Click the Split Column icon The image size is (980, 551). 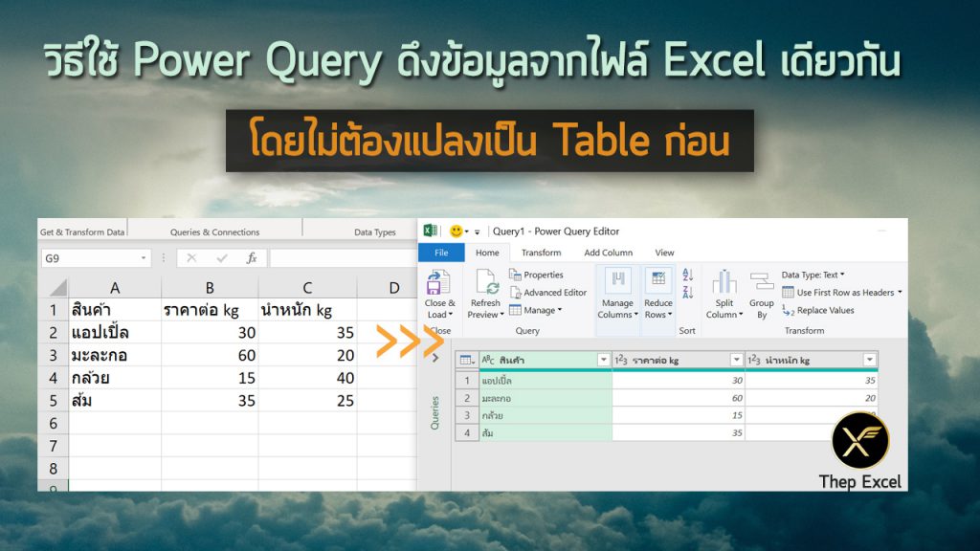[724, 283]
